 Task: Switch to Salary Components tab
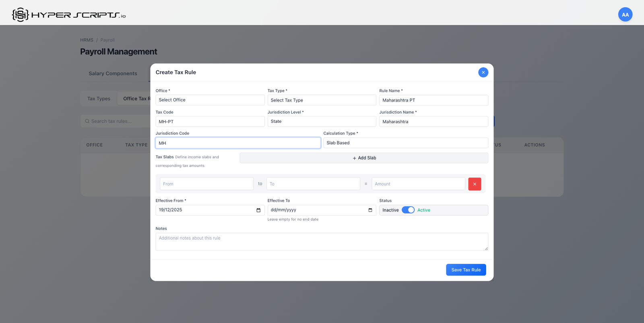point(113,74)
